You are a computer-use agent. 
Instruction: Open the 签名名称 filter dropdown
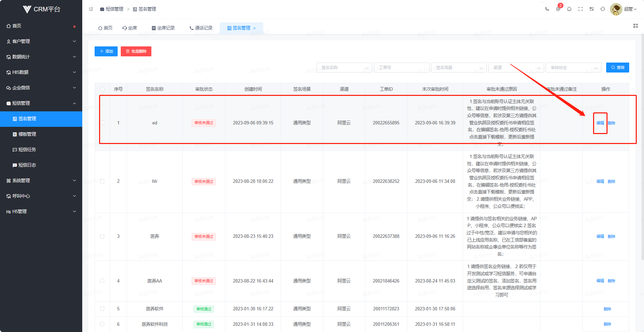tap(344, 68)
